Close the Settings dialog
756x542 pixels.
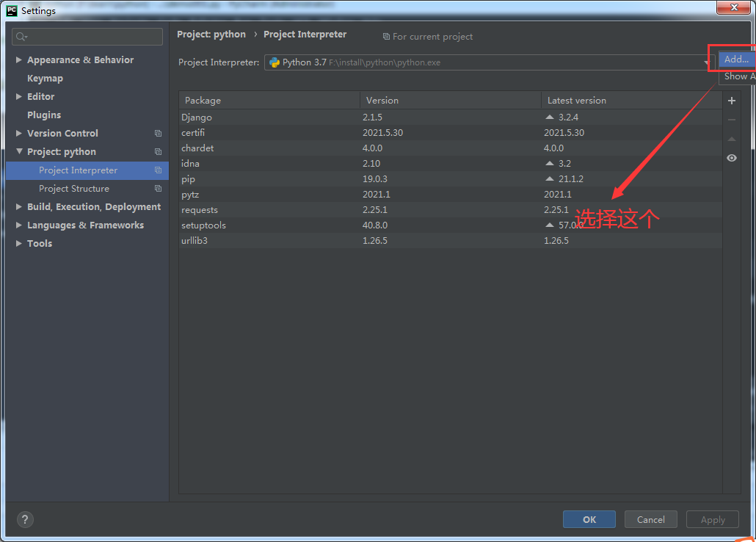point(734,7)
